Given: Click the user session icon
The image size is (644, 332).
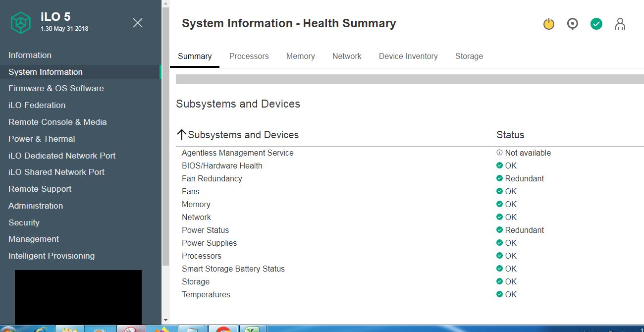Looking at the screenshot, I should click(x=620, y=23).
